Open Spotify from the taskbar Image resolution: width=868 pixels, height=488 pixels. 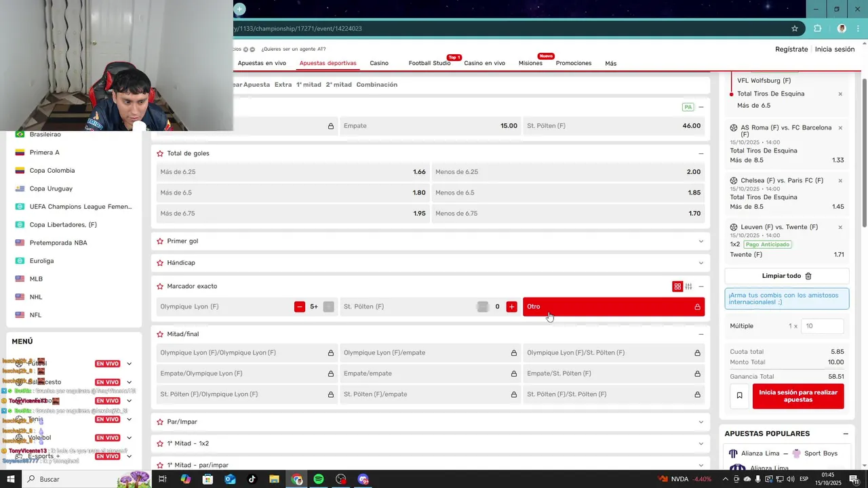319,479
